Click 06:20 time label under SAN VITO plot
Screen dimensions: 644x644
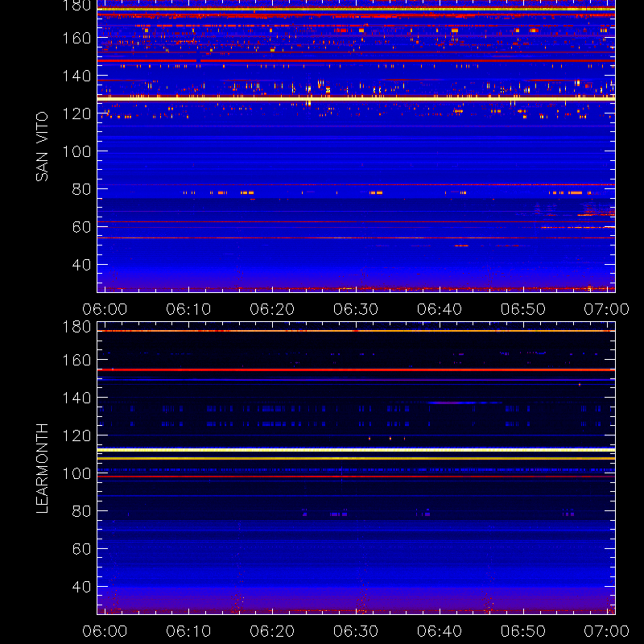[272, 309]
